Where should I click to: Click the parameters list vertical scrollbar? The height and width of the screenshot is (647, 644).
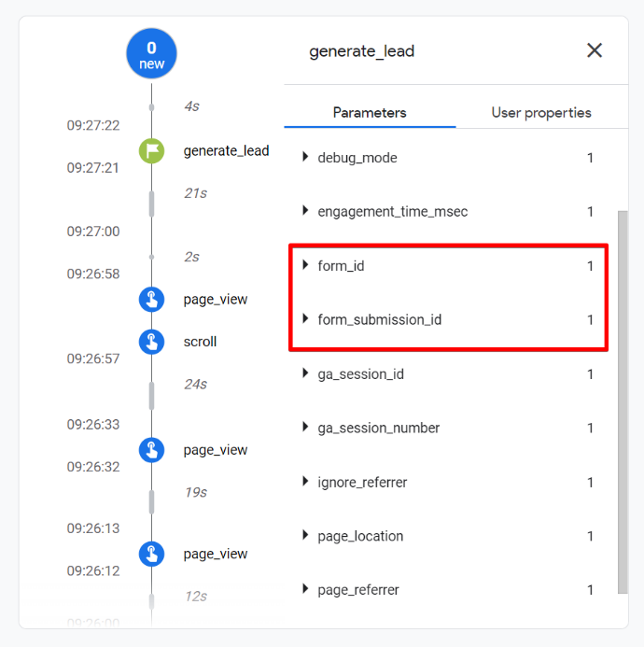(x=623, y=401)
